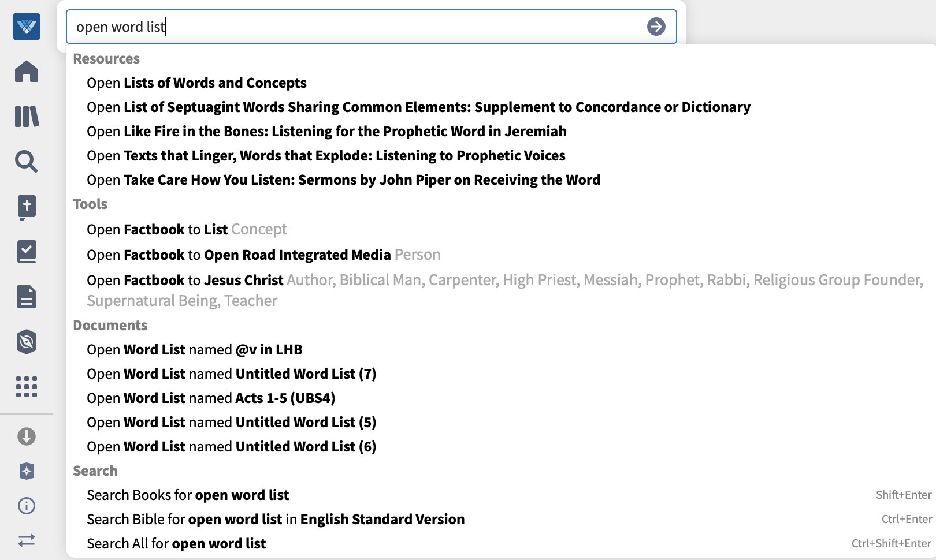
Task: Click the Logos app logo icon
Action: tap(27, 27)
